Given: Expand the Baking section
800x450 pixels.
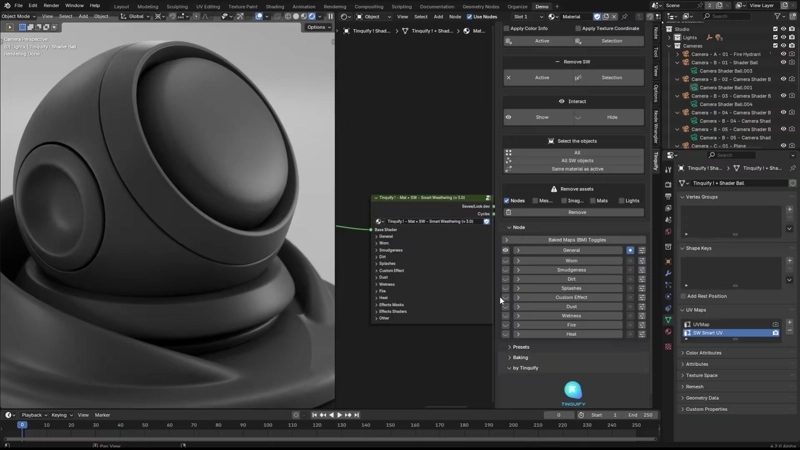Looking at the screenshot, I should pos(520,357).
